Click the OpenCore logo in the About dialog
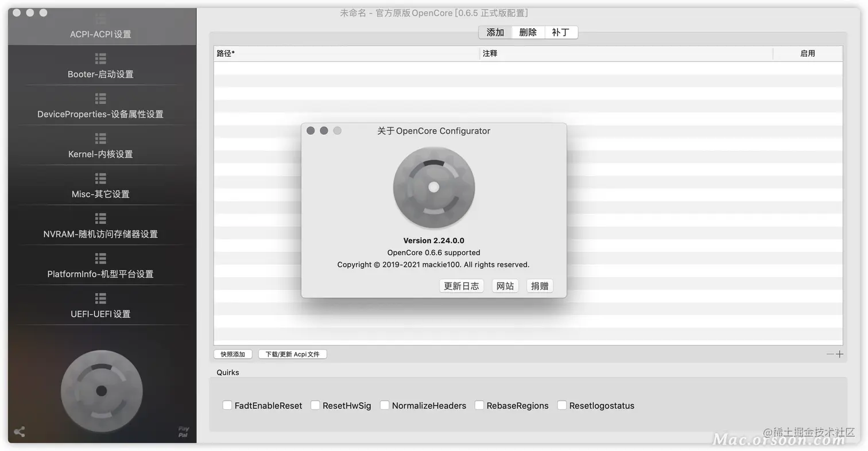The width and height of the screenshot is (868, 451). pyautogui.click(x=434, y=187)
